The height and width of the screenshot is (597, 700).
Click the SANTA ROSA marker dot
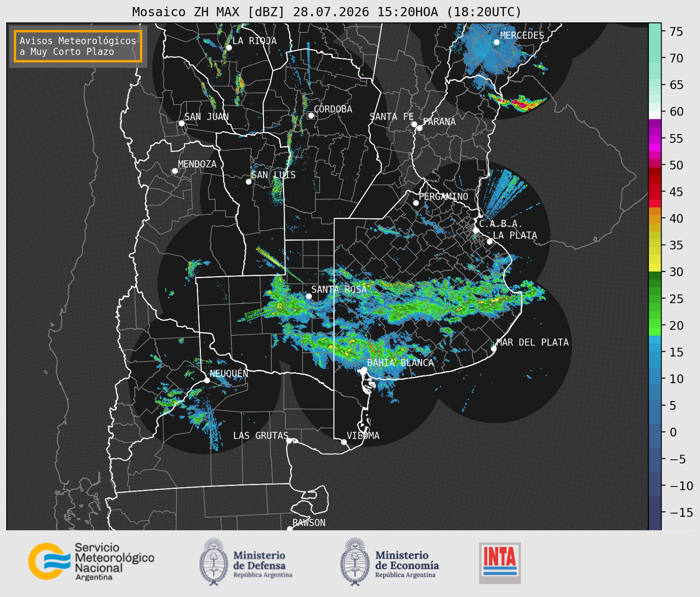tap(309, 296)
